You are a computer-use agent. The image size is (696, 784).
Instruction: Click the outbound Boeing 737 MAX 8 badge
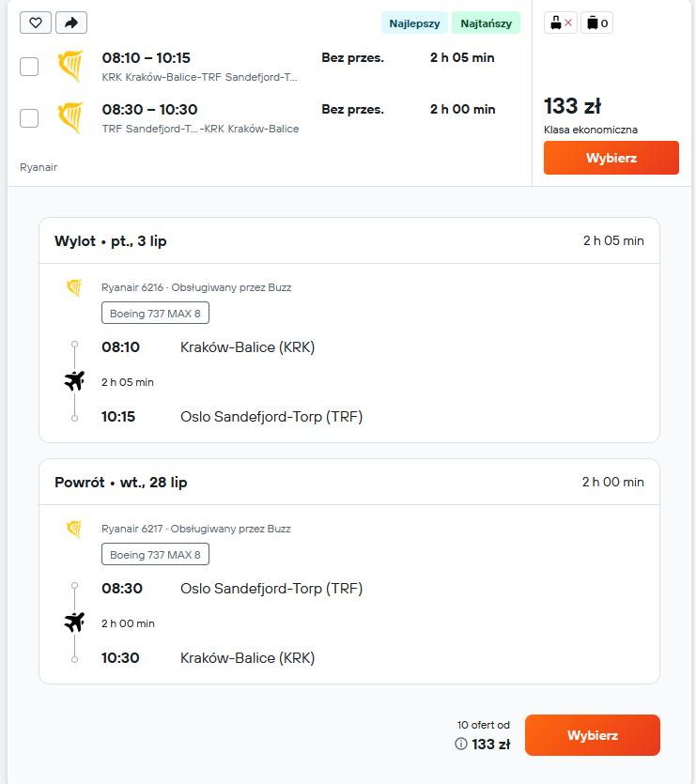(x=155, y=314)
